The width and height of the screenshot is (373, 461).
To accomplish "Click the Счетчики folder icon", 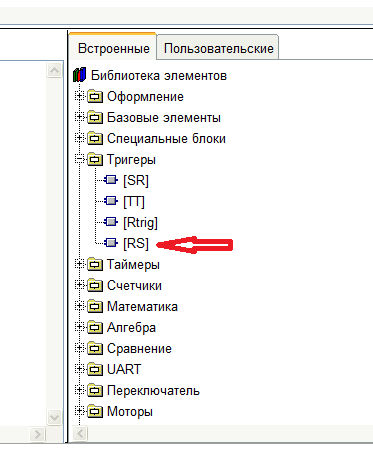I will (95, 285).
